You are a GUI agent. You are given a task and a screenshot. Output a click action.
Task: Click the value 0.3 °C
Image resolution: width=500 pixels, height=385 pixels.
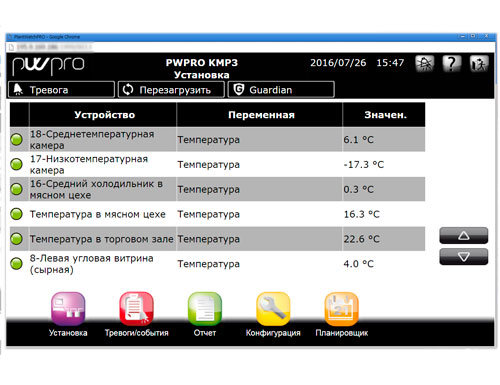click(x=359, y=189)
